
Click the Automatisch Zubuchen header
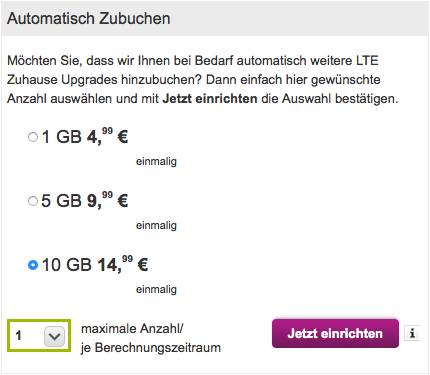point(89,18)
